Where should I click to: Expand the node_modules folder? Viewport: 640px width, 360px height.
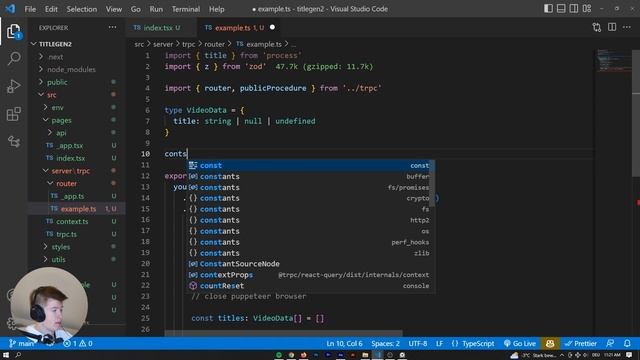71,69
